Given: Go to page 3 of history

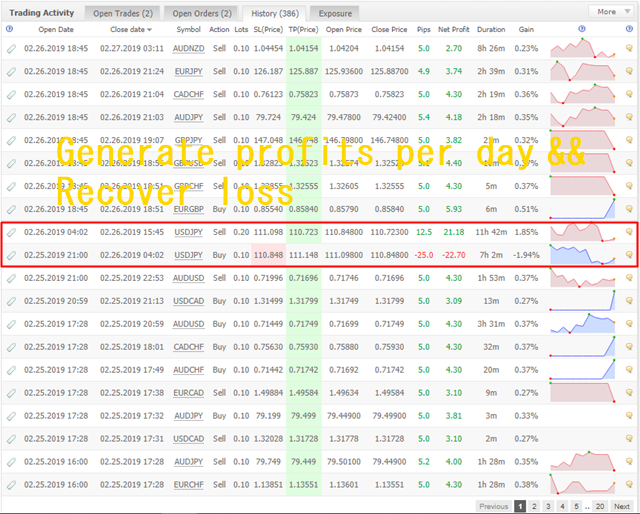Looking at the screenshot, I should click(x=548, y=506).
